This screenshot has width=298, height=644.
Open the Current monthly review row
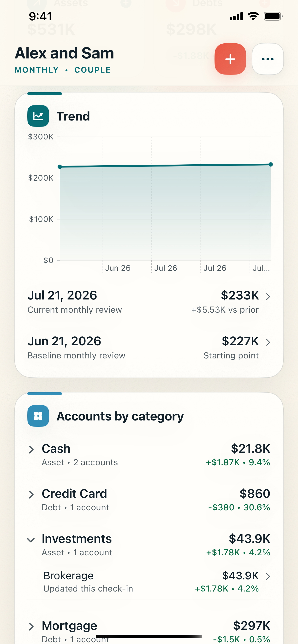coord(149,302)
